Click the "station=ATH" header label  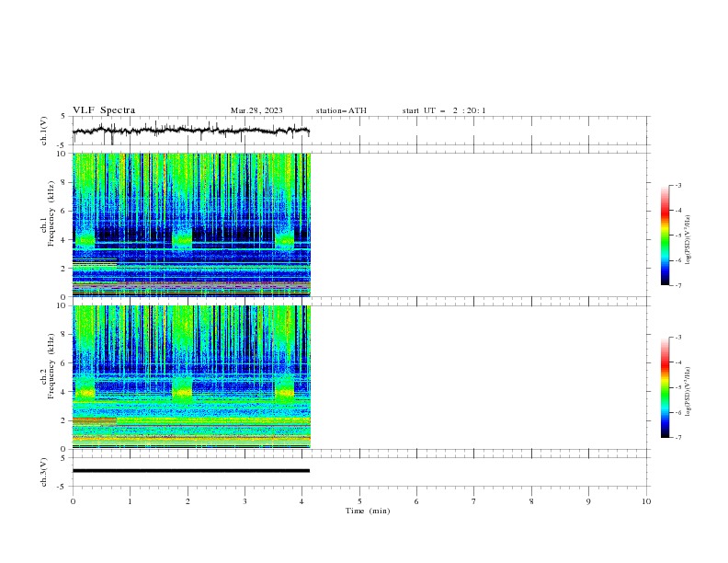tap(341, 110)
